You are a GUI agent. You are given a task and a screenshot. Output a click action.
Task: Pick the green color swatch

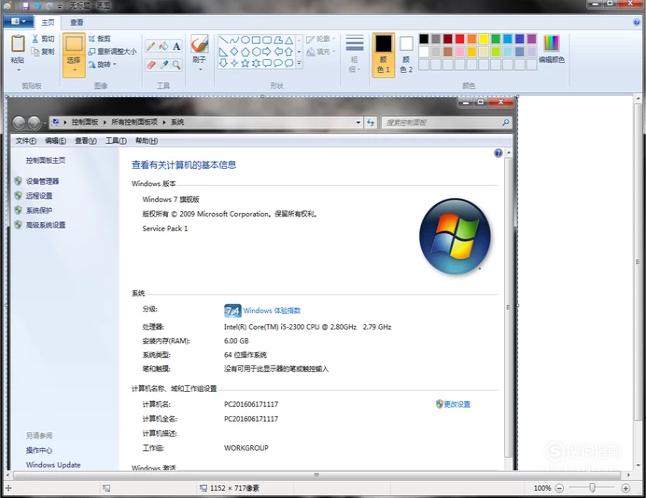click(496, 39)
